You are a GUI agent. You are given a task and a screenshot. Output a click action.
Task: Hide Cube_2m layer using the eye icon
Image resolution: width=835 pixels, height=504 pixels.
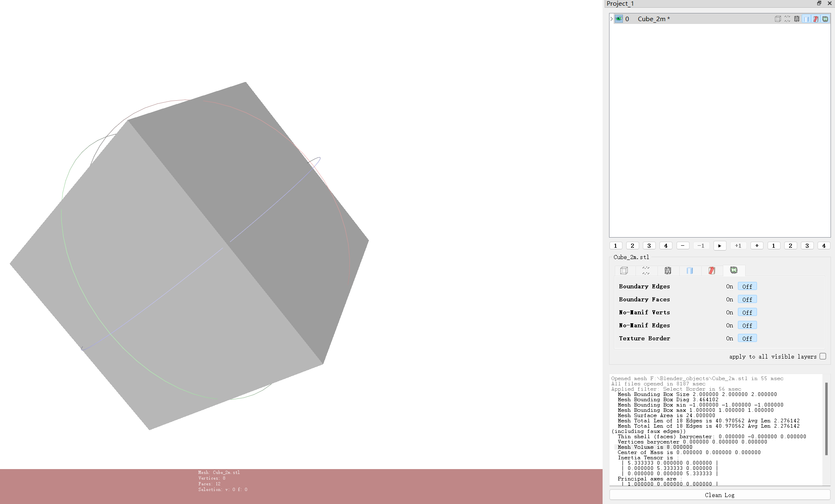[x=619, y=19]
